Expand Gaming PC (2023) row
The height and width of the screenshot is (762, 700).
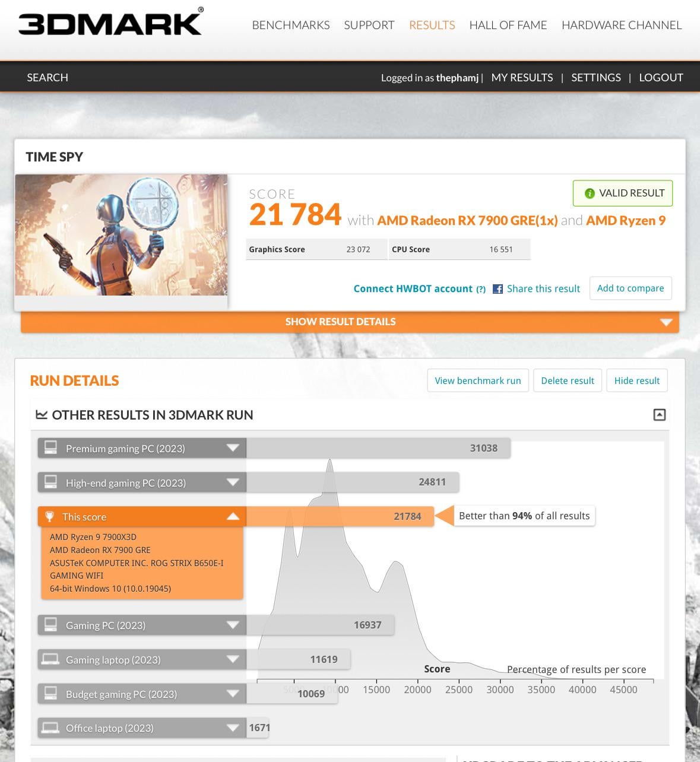(142, 625)
